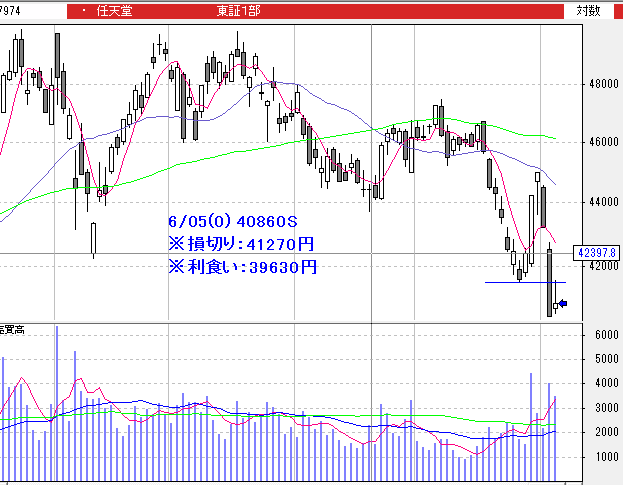Click the small white candle next to the arrow
The height and width of the screenshot is (485, 624).
pos(556,305)
